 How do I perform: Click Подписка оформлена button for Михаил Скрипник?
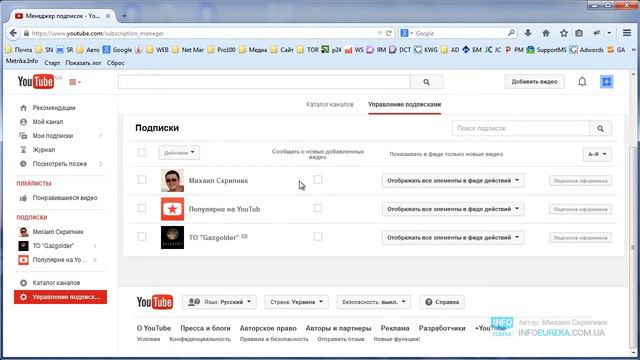[580, 181]
